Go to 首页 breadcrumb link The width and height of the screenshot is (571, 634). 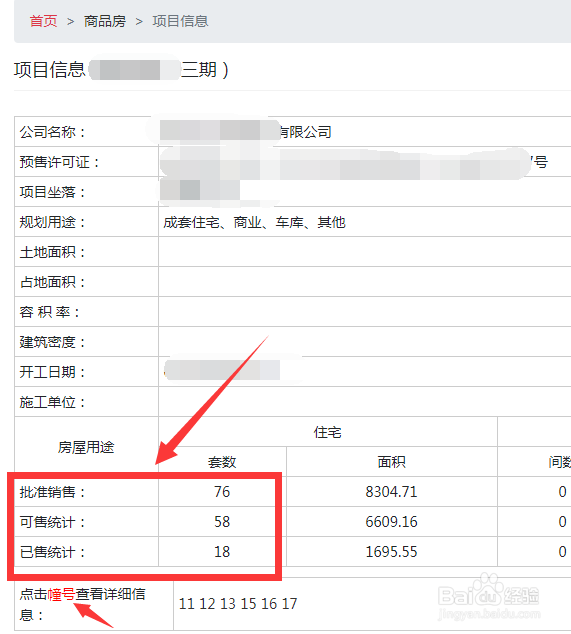coord(44,21)
